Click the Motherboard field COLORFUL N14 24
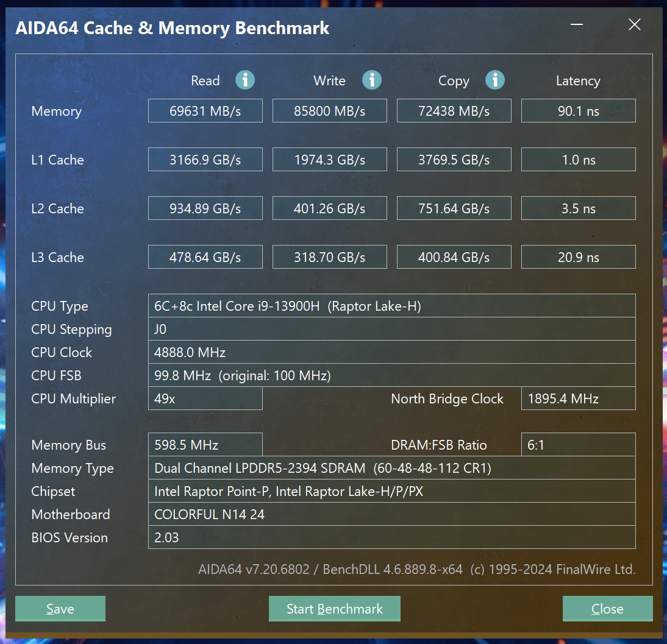 tap(392, 514)
